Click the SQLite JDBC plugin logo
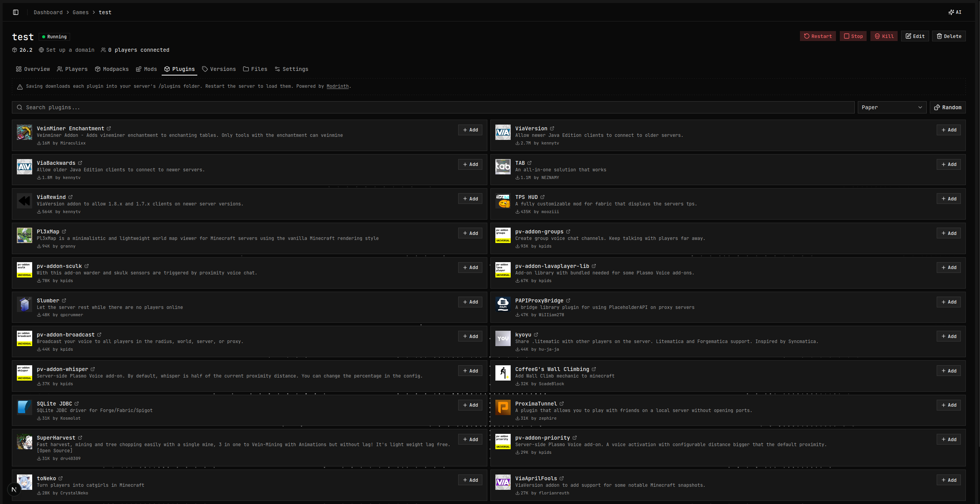This screenshot has height=504, width=980. pyautogui.click(x=25, y=407)
